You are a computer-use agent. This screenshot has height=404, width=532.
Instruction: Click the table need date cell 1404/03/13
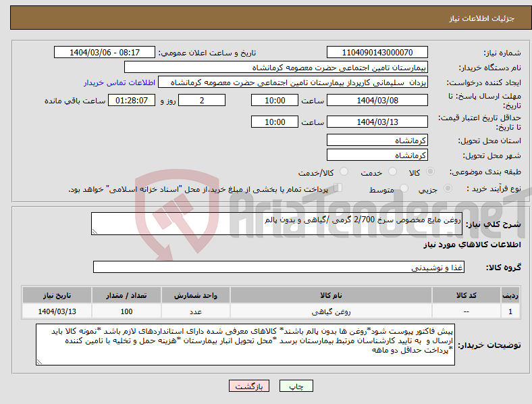pyautogui.click(x=57, y=311)
